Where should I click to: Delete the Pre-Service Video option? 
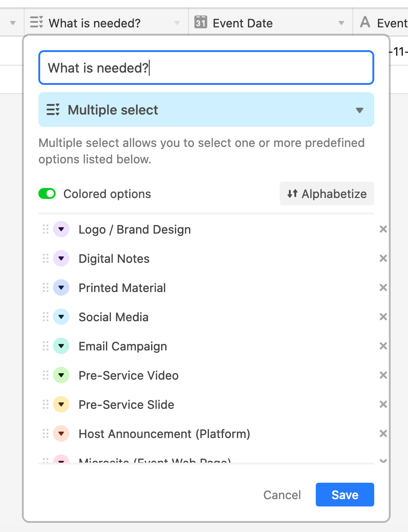383,376
